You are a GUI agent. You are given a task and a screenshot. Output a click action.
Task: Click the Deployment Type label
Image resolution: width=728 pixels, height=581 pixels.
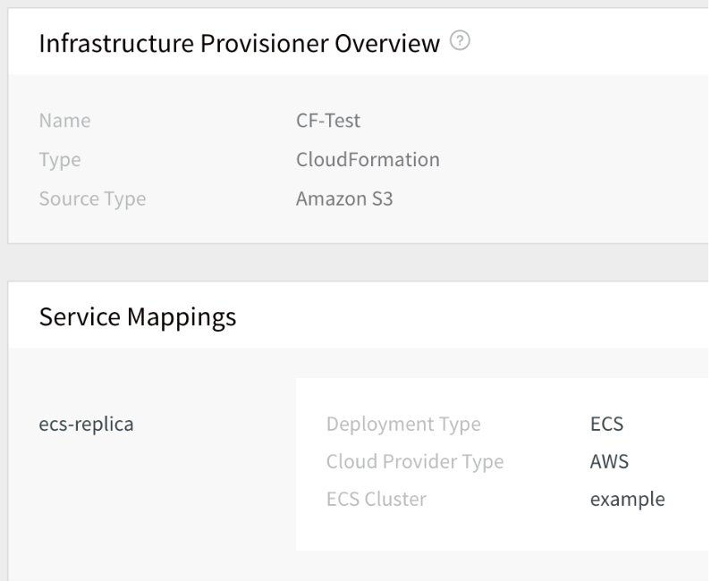[x=403, y=425]
